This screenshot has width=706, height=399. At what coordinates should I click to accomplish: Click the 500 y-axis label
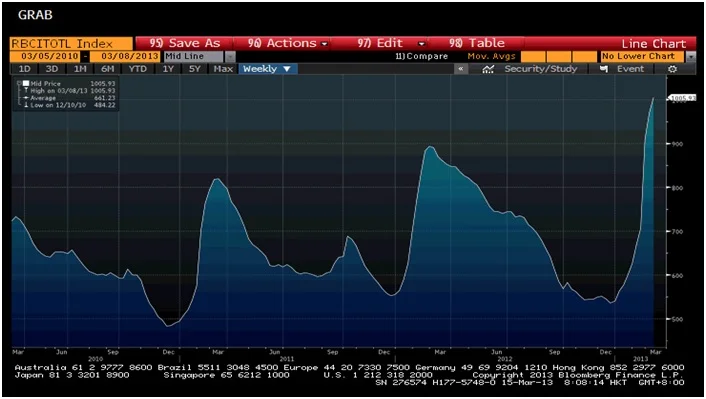click(678, 319)
